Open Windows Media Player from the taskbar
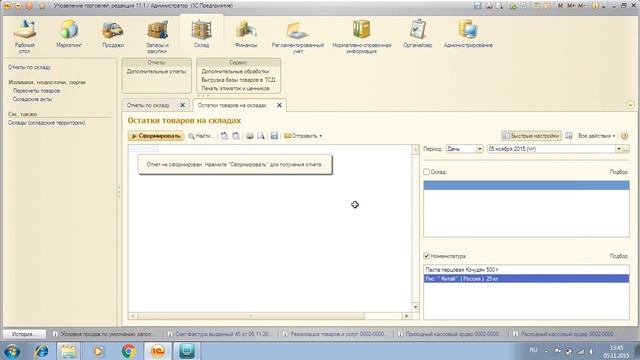Screen dimensions: 640x360 [98, 351]
